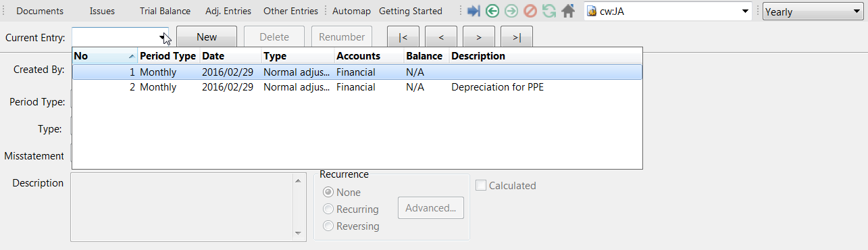Click the red stop icon
Viewport: 868px width, 250px height.
(x=530, y=11)
